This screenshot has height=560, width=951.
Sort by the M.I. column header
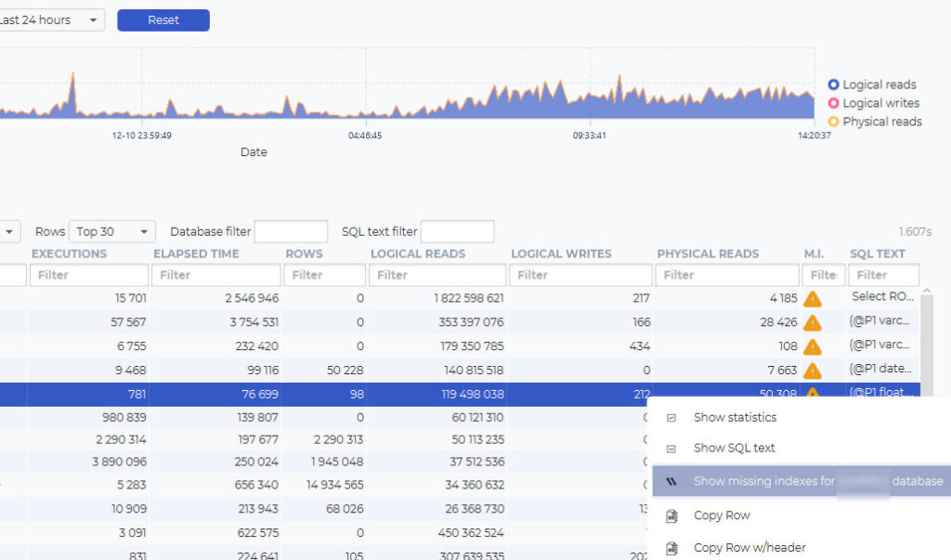click(x=814, y=254)
